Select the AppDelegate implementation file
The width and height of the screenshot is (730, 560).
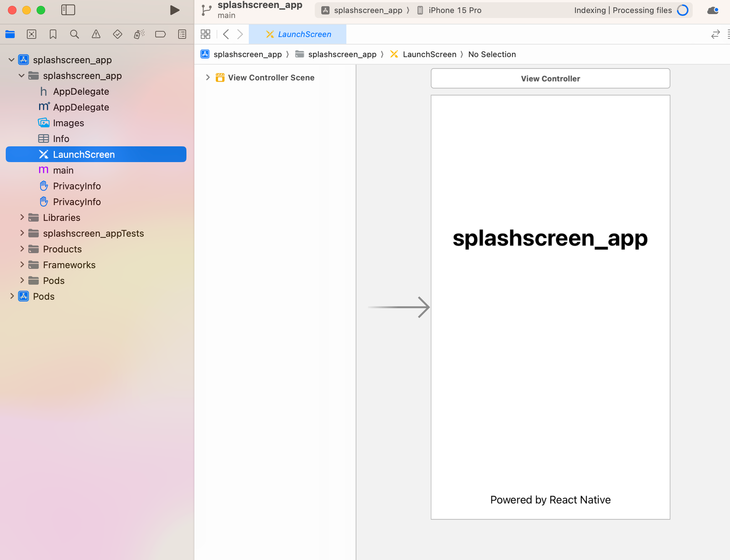pyautogui.click(x=80, y=107)
